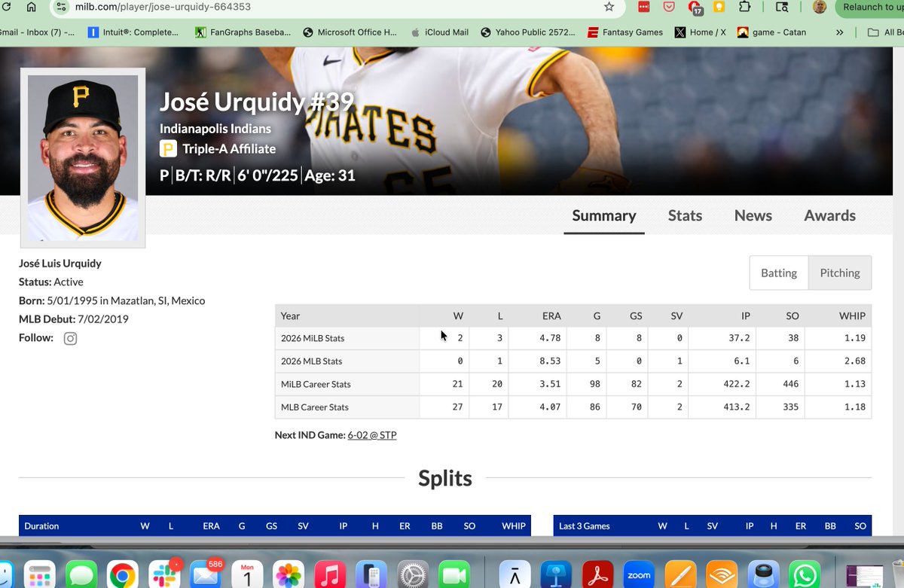The width and height of the screenshot is (904, 588).
Task: Open Messages from the Dock
Action: click(x=82, y=575)
